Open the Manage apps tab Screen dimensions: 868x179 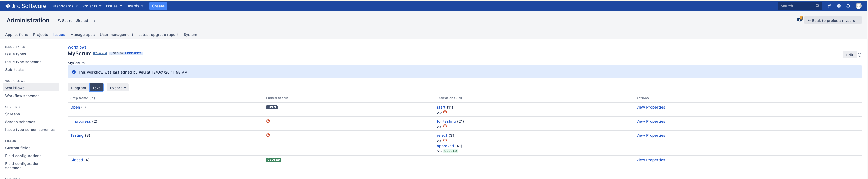(x=83, y=34)
